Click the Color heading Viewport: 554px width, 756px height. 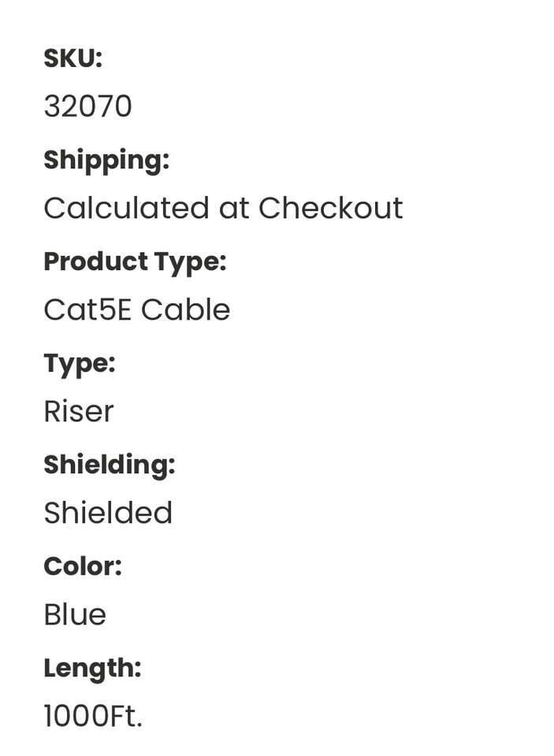(83, 566)
